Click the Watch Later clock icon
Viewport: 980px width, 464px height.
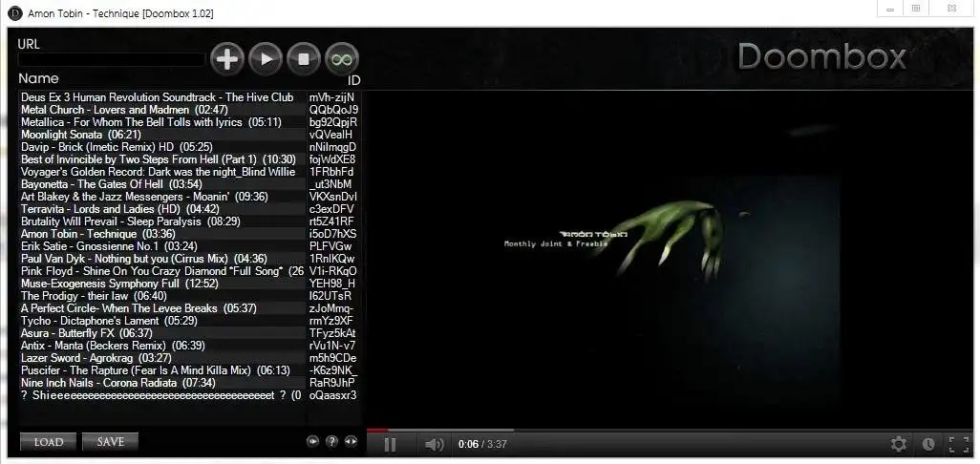click(928, 444)
